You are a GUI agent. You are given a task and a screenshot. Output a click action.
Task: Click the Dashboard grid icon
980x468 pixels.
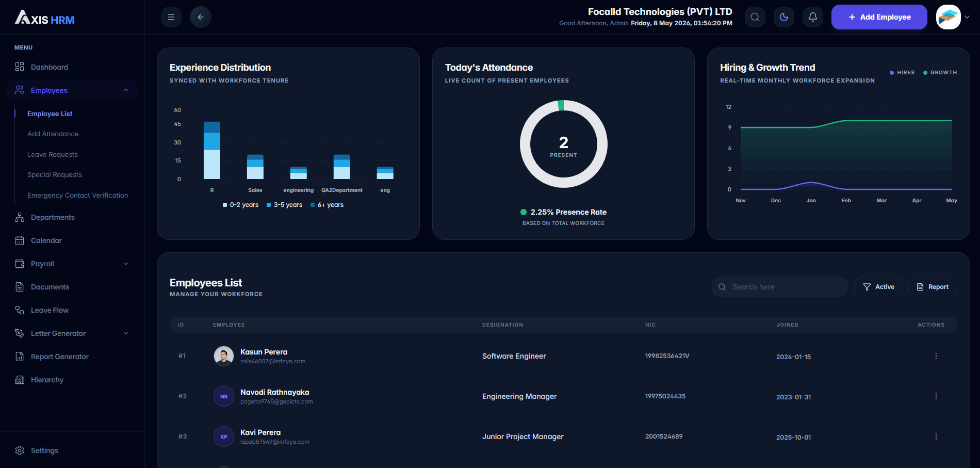pyautogui.click(x=20, y=67)
